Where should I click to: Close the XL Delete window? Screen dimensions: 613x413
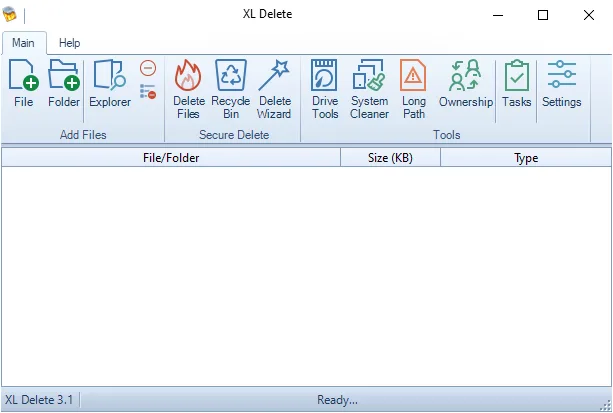click(588, 15)
